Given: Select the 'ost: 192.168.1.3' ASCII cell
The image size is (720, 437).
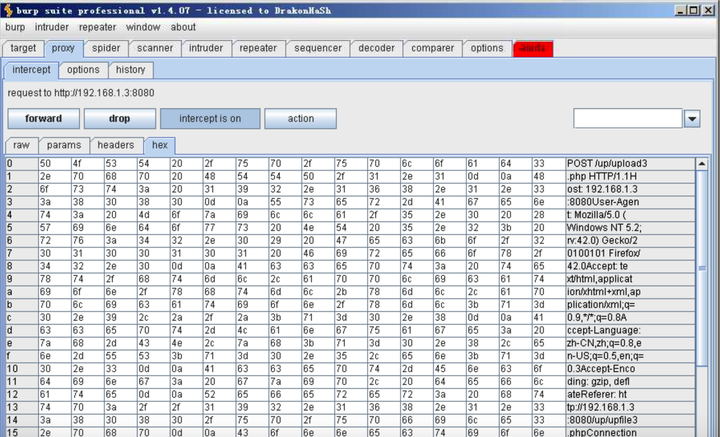Looking at the screenshot, I should click(x=630, y=189).
